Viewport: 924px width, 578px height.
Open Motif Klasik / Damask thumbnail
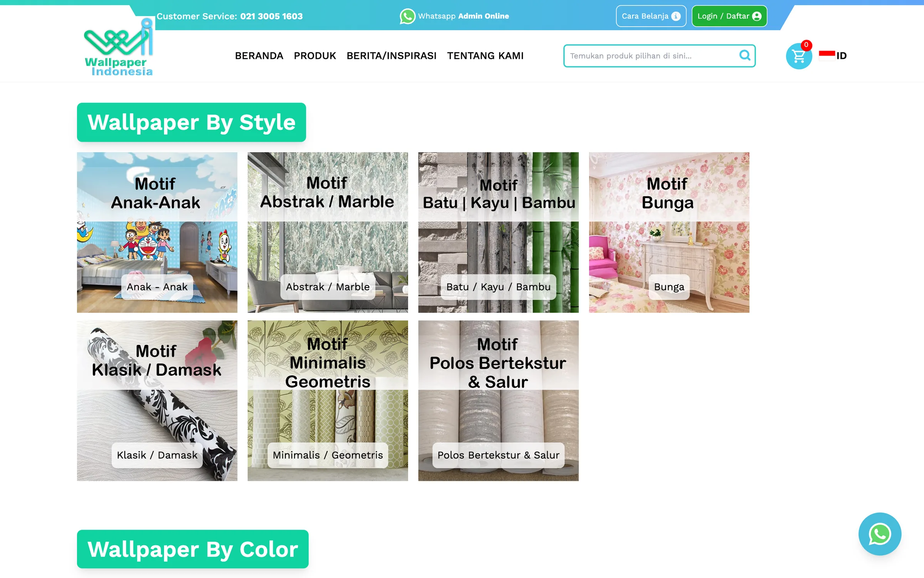(x=157, y=401)
